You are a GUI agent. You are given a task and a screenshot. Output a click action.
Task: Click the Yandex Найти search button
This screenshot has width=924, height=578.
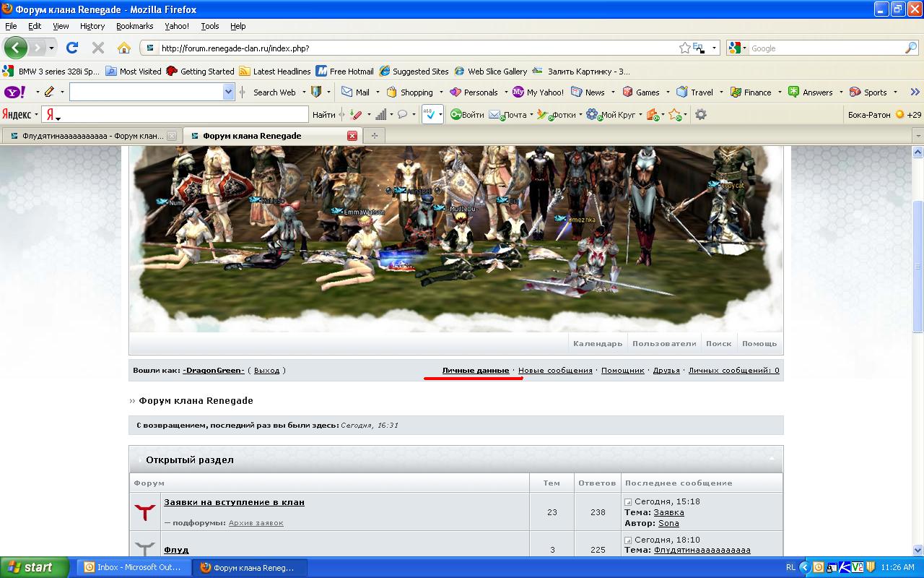324,114
